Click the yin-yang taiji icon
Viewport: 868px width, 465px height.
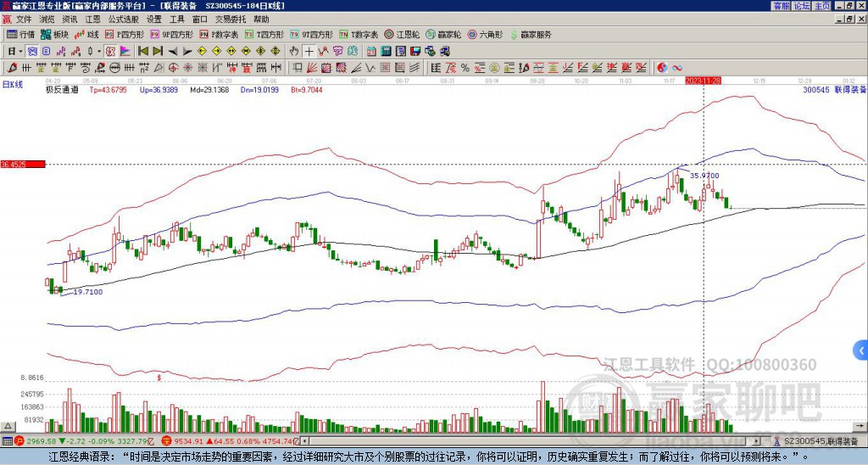[x=662, y=68]
